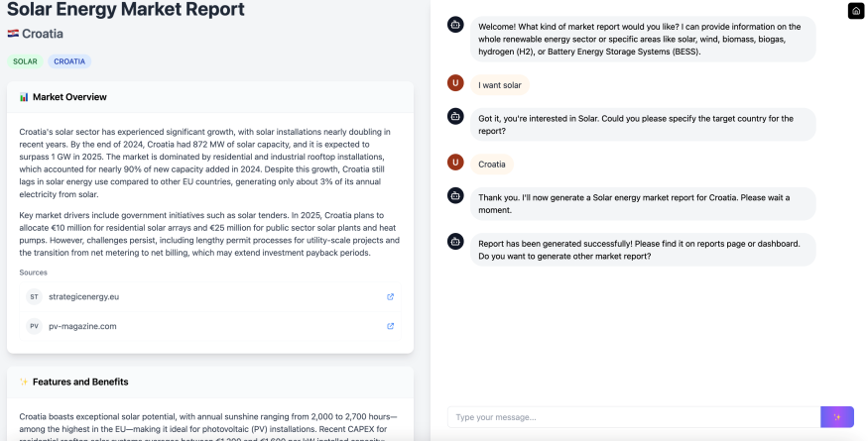Open external link icon for strategicenergy.eu
This screenshot has height=441, width=868.
(390, 296)
